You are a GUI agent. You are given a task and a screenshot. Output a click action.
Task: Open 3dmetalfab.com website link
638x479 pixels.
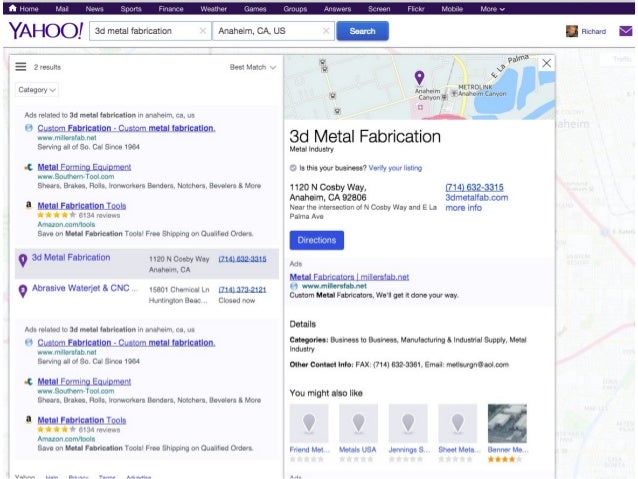pyautogui.click(x=476, y=197)
